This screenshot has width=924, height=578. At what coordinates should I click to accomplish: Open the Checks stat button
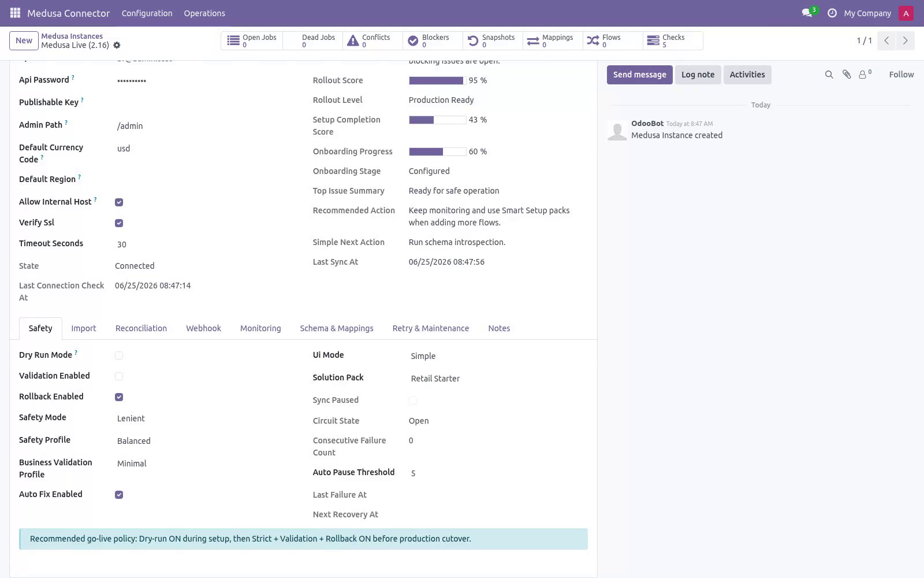673,40
